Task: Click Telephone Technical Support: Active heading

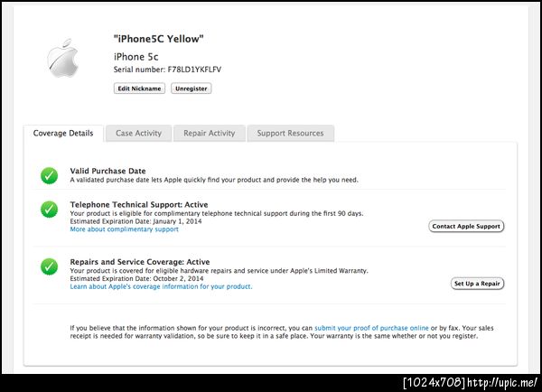Action: (139, 205)
